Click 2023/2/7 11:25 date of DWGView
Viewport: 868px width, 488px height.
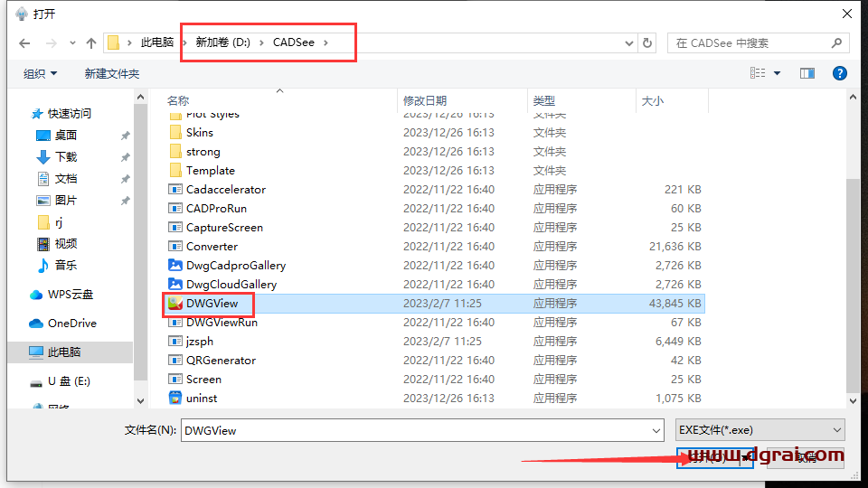click(442, 304)
